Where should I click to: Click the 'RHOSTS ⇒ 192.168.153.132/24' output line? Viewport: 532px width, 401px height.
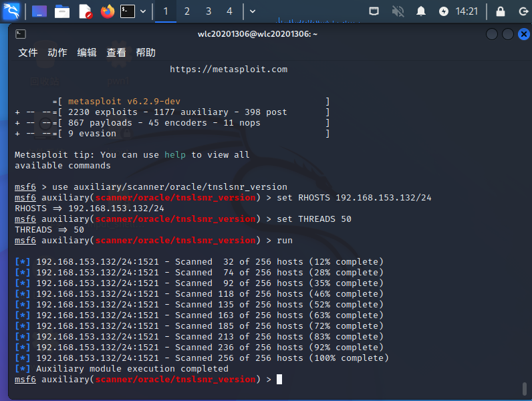(90, 209)
